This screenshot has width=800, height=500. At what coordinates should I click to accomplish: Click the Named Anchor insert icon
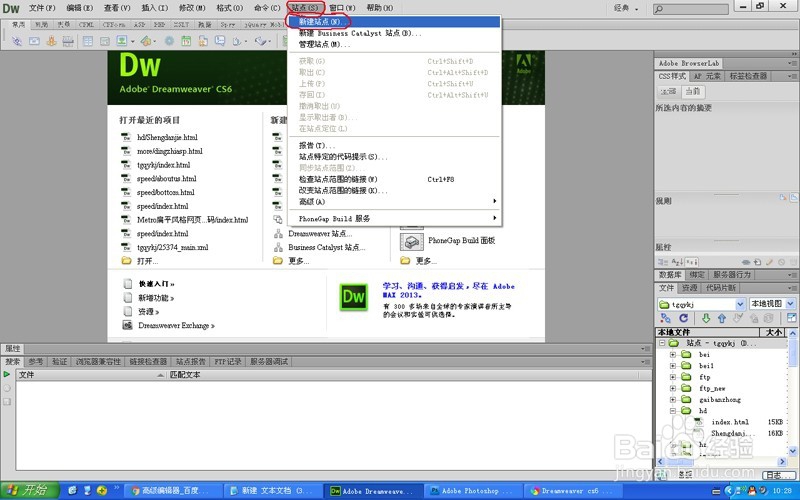52,41
